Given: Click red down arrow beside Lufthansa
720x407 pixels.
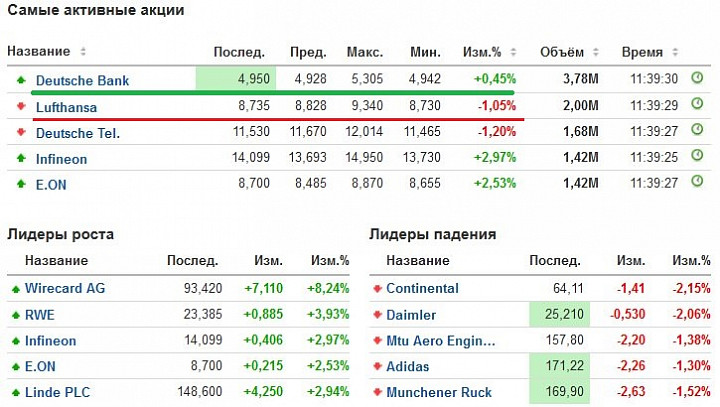Looking at the screenshot, I should 21,107.
